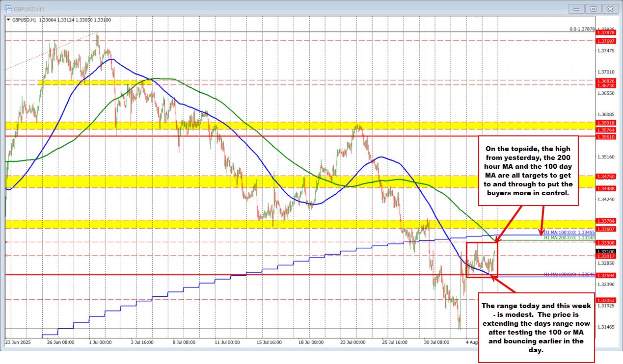This screenshot has width=623, height=364.
Task: Click the red box highlighting recent candles
Action: (x=483, y=260)
